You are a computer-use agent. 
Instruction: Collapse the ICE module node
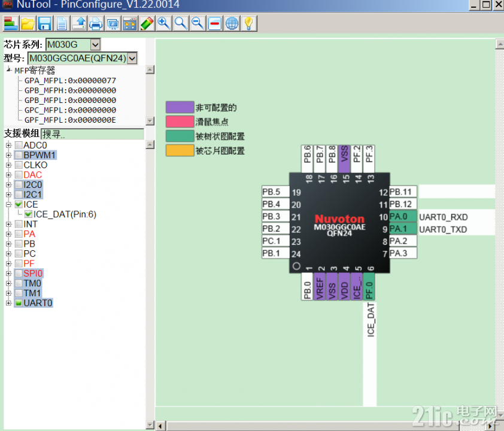point(8,204)
